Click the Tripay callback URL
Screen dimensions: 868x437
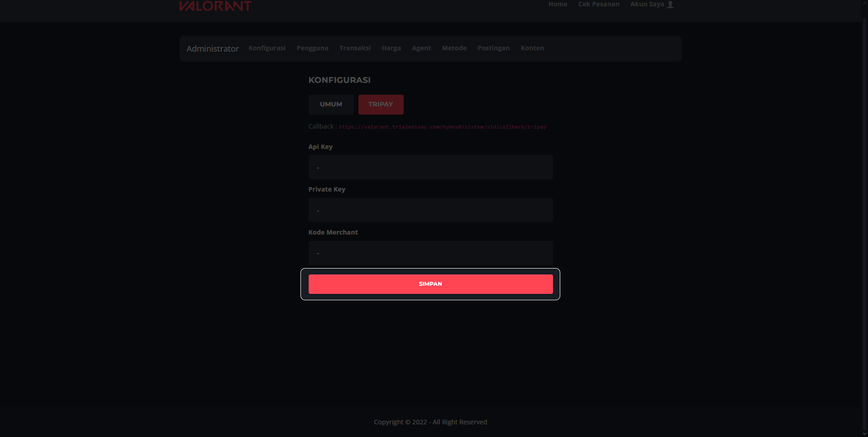coord(442,127)
